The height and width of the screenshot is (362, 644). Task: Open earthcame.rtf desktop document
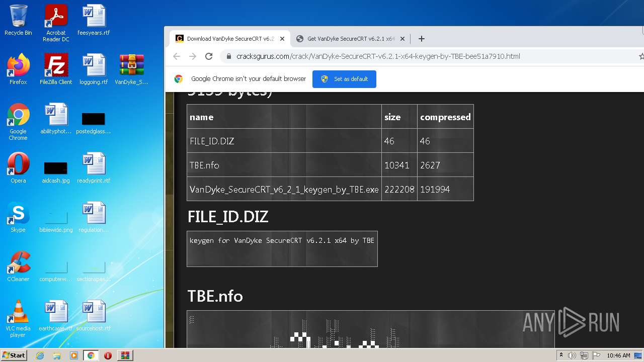tap(56, 316)
